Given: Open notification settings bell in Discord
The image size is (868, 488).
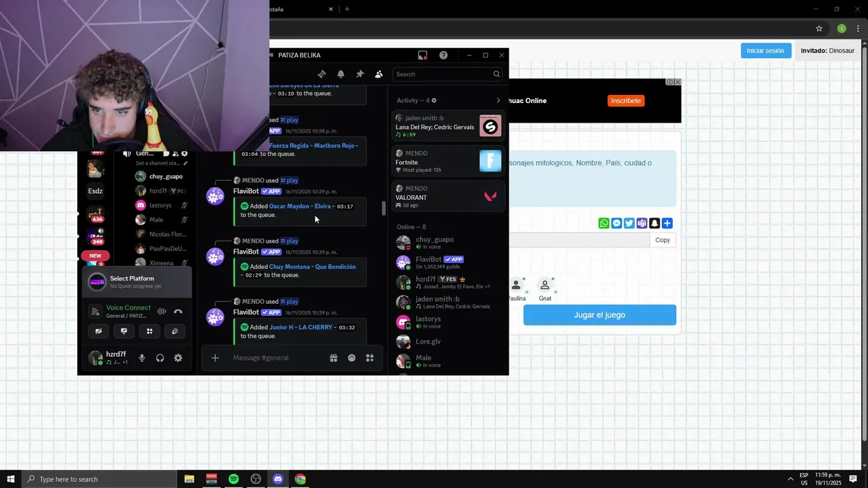Looking at the screenshot, I should tap(341, 74).
